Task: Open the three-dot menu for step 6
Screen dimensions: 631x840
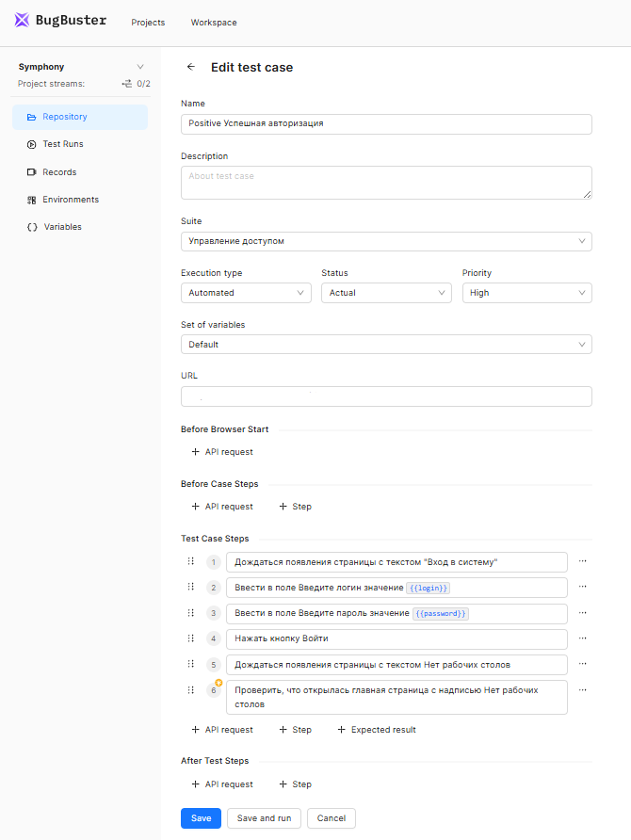Action: (583, 689)
